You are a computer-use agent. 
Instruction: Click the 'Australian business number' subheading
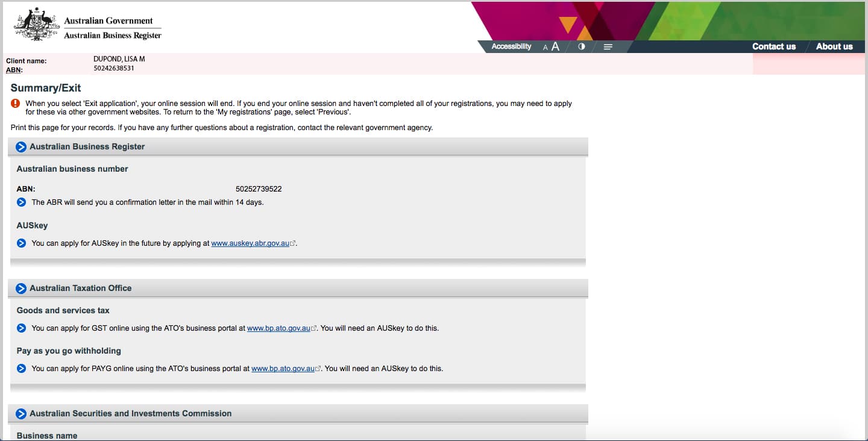(72, 169)
